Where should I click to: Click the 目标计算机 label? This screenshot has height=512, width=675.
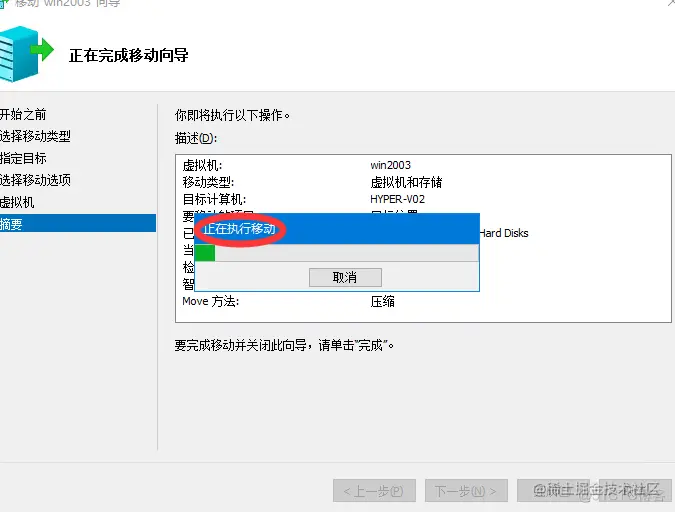point(214,199)
